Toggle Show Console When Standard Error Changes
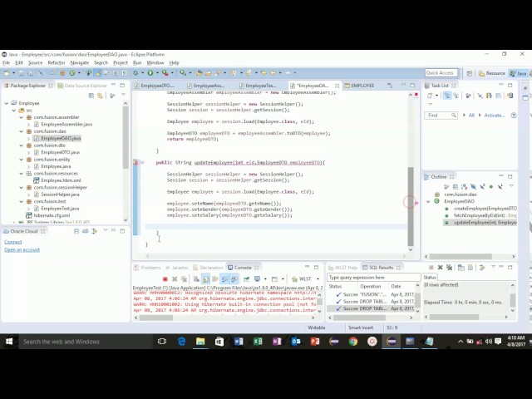 click(x=234, y=279)
